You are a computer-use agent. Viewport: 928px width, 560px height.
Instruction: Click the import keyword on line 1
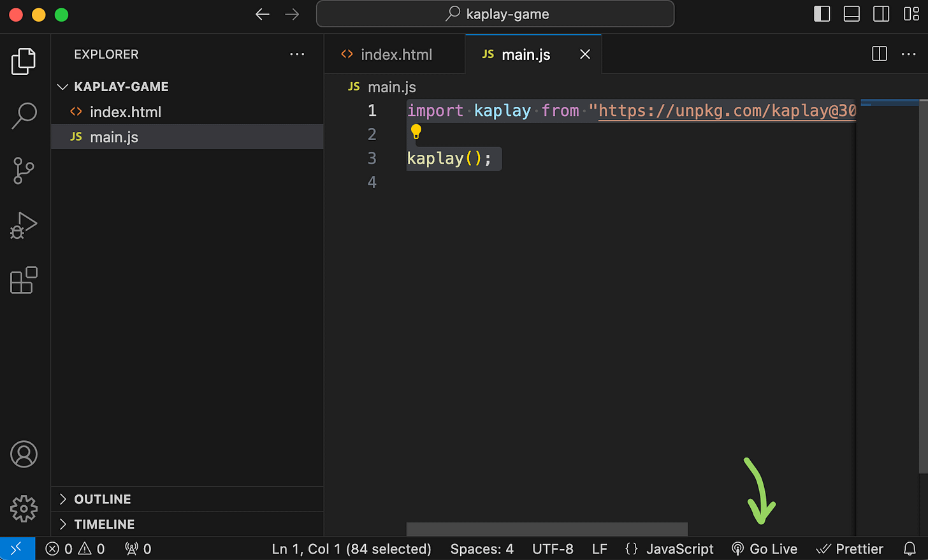(x=435, y=111)
